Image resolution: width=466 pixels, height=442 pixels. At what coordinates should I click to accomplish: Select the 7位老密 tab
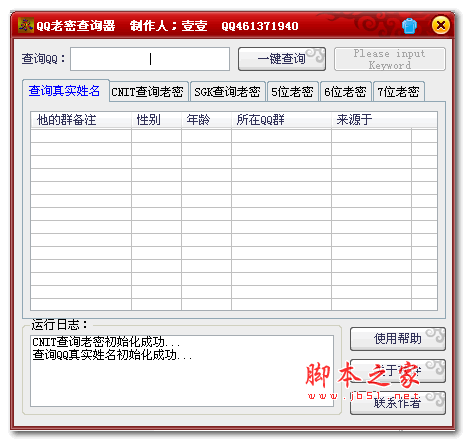(x=399, y=91)
